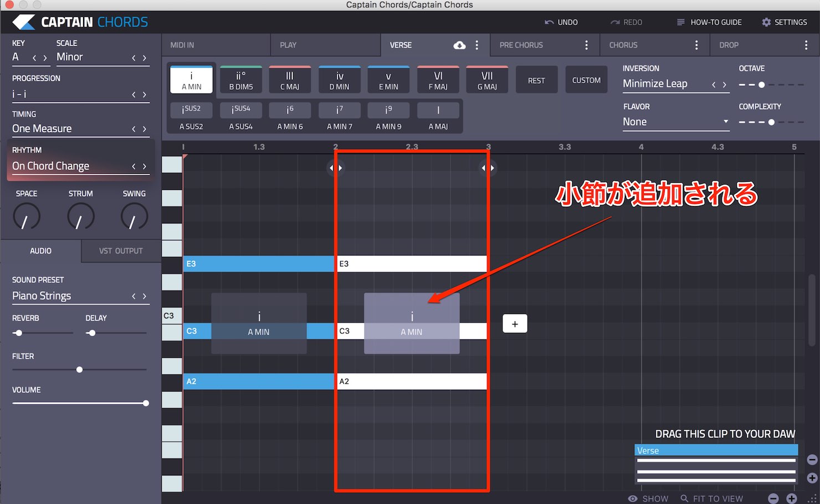Open the Pre Chorus tab three-dot menu
This screenshot has height=504, width=820.
pos(586,45)
